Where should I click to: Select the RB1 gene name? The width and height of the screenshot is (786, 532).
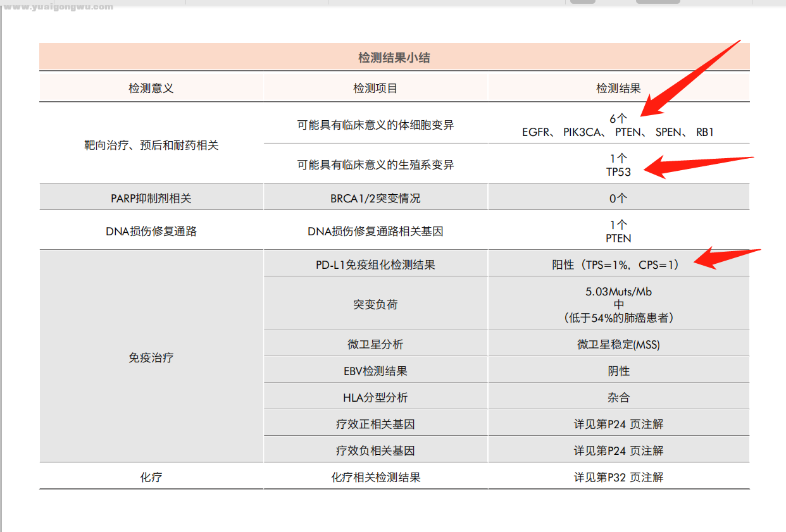705,133
